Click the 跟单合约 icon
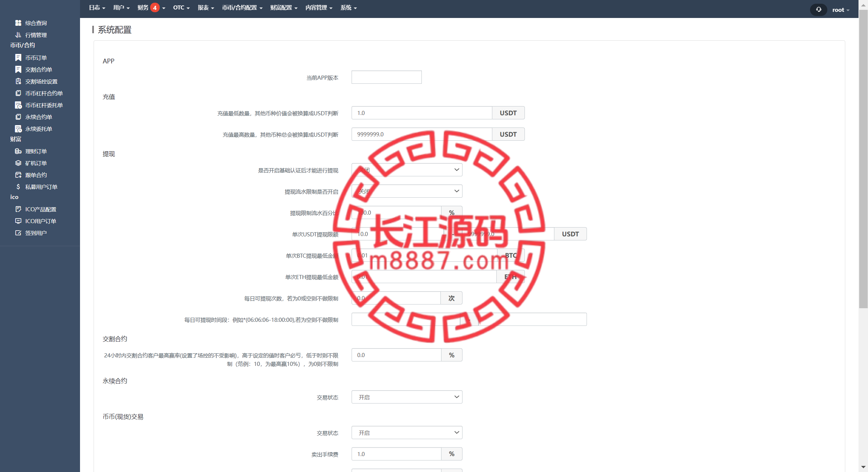Viewport: 868px width, 472px height. [x=18, y=175]
